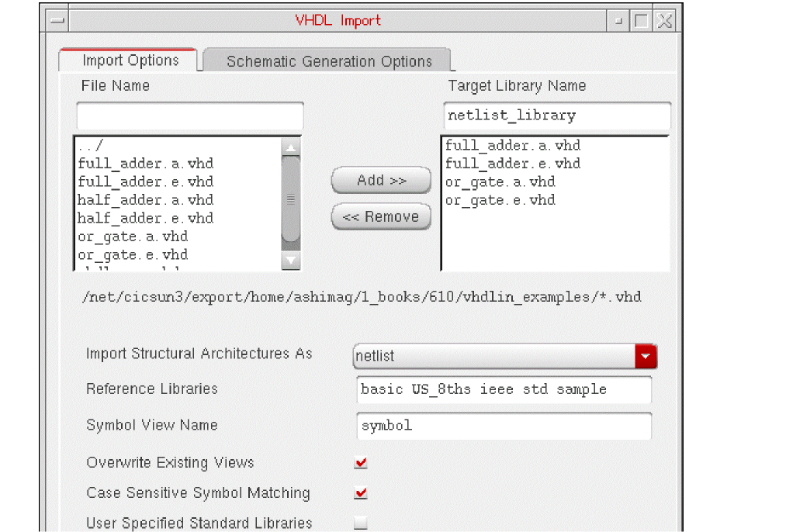Toggle the Overwrite Existing Views checkbox
This screenshot has height=532, width=786.
tap(361, 463)
